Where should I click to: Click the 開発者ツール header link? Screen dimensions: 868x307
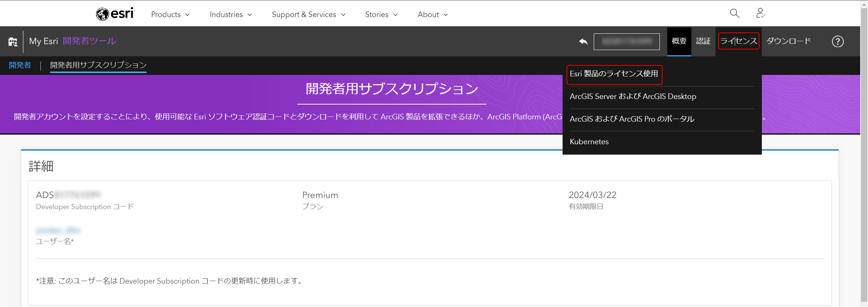coord(89,41)
